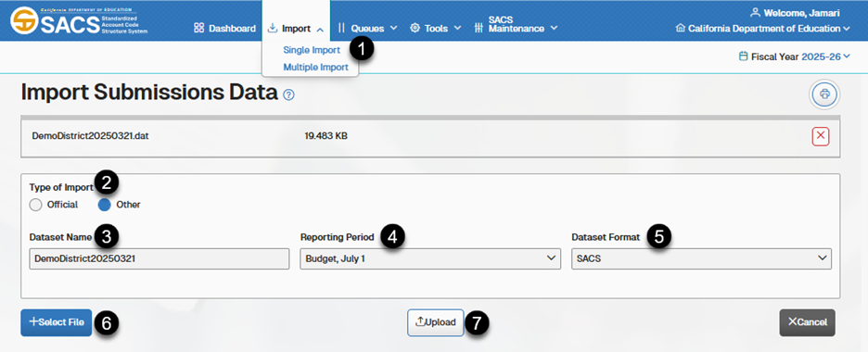The height and width of the screenshot is (352, 868).
Task: Select the Official radio button
Action: tap(35, 205)
